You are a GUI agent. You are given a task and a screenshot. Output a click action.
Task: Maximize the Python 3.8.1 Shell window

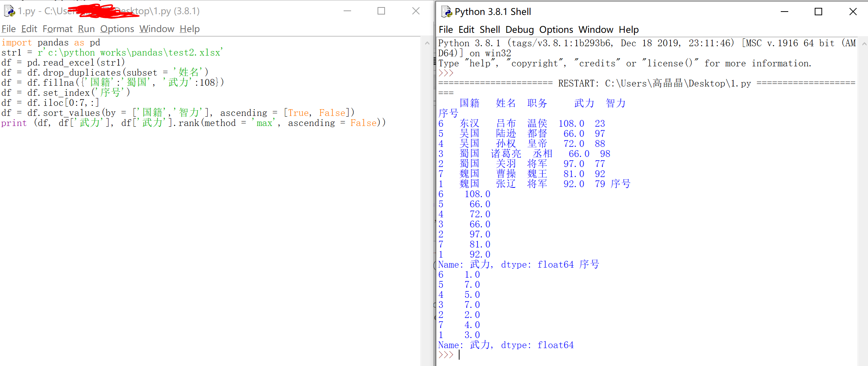(x=818, y=12)
